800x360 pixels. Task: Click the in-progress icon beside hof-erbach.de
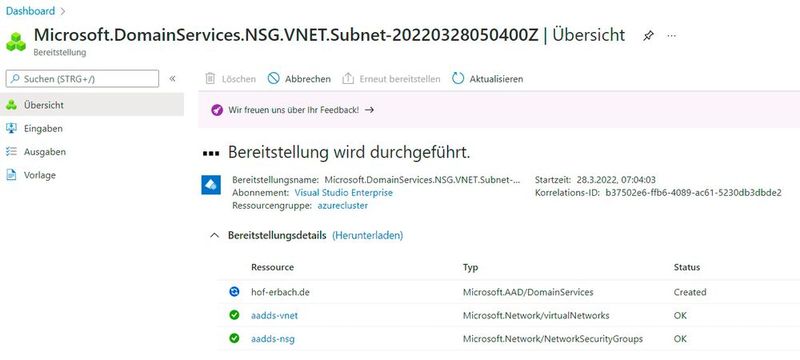click(x=234, y=292)
